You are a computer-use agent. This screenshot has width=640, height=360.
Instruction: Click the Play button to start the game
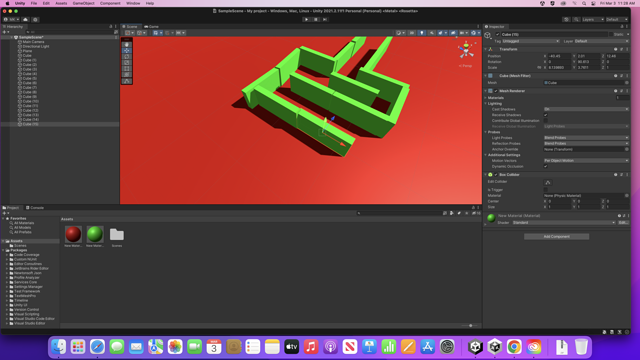[306, 19]
